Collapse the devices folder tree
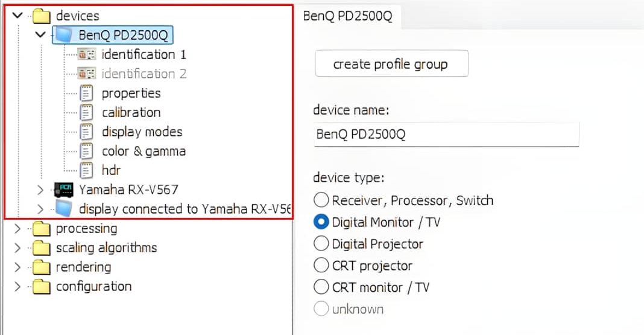 (17, 16)
